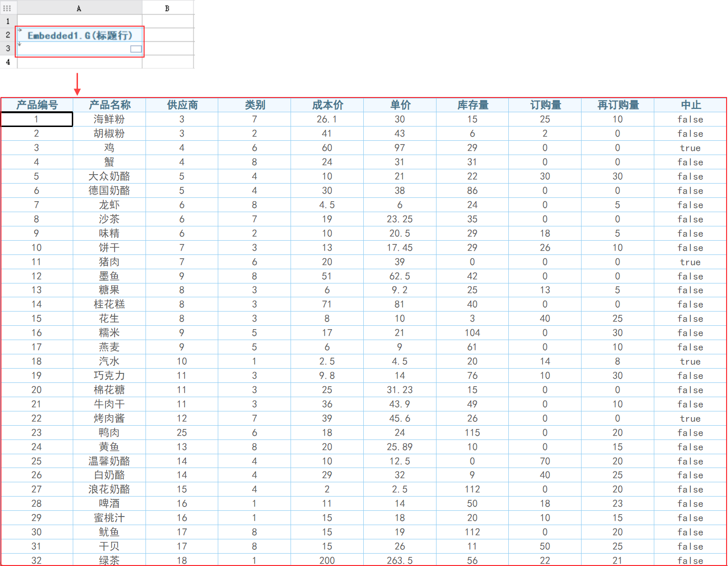Image resolution: width=728 pixels, height=566 pixels.
Task: Click column header A
Action: click(x=79, y=8)
